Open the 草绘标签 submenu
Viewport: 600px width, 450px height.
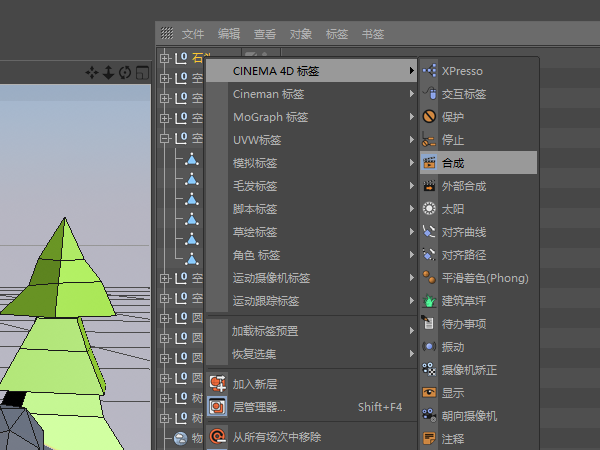[311, 232]
